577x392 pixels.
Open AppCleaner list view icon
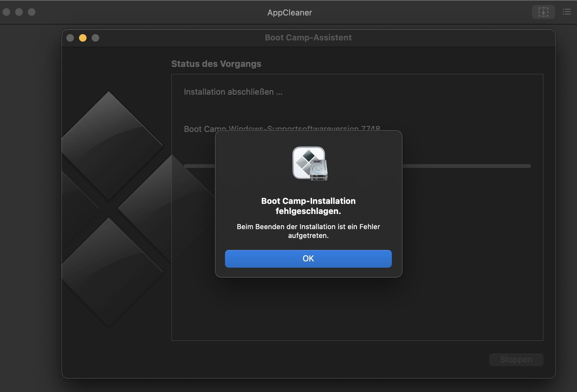tap(567, 12)
